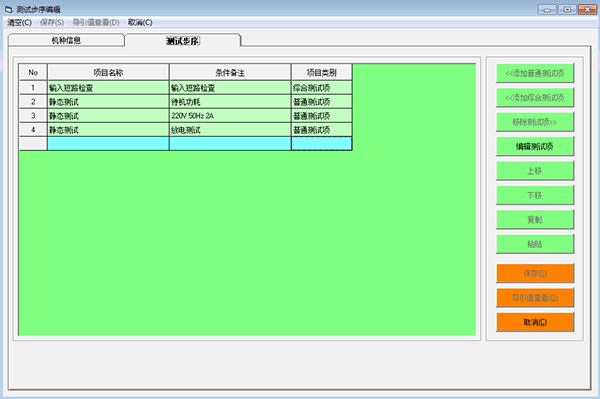
Task: Select row 1 输入短路检查 in the table
Action: tap(185, 88)
